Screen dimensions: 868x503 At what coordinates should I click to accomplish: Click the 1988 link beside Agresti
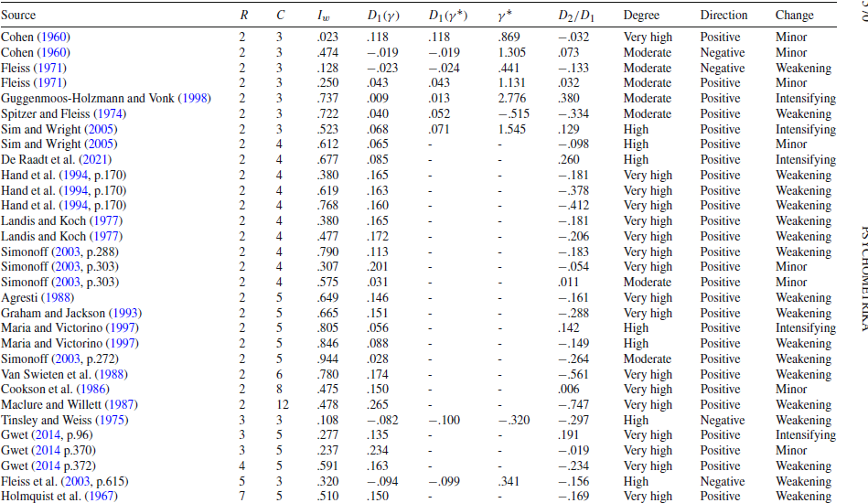click(x=57, y=298)
